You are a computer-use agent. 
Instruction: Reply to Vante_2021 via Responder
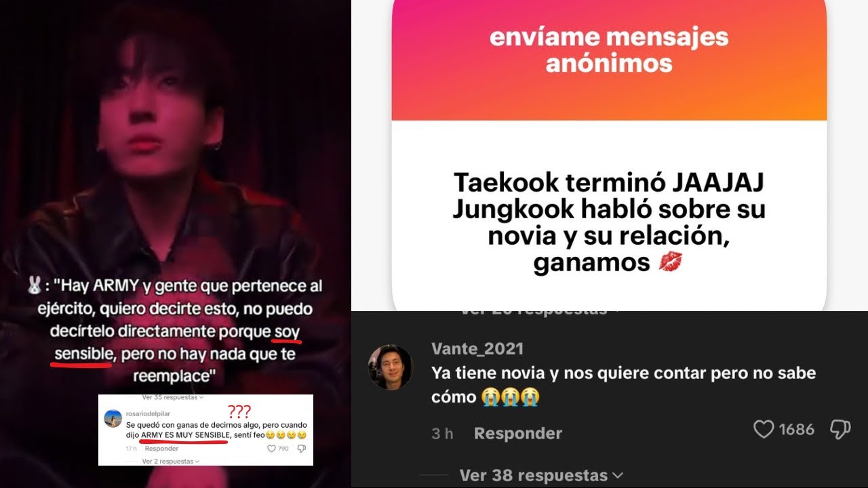point(518,433)
